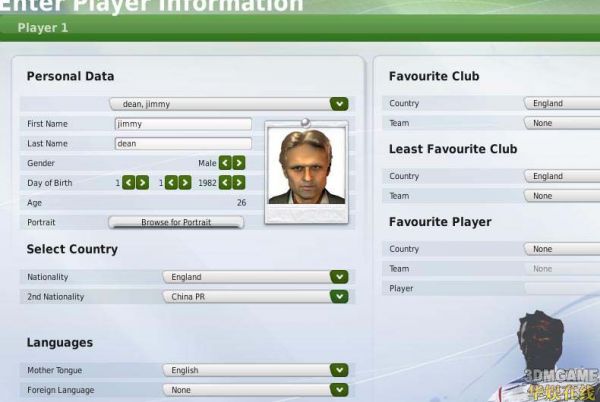The height and width of the screenshot is (402, 600).
Task: Open Favourite Club Country selector
Action: [x=562, y=103]
